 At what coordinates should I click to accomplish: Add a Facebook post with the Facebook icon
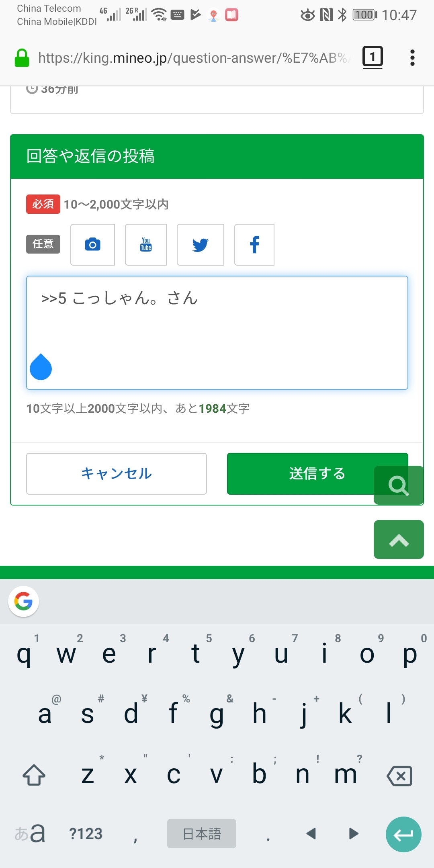coord(254,245)
